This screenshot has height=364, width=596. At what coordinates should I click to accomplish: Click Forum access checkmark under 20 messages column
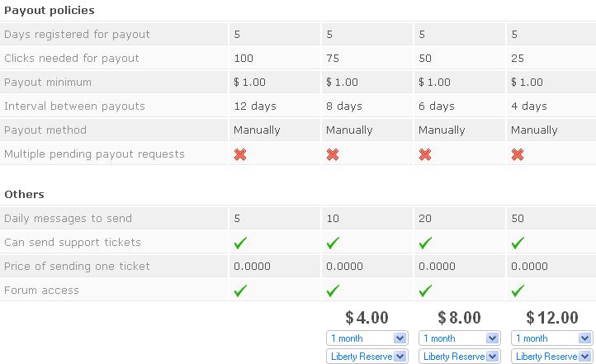click(x=425, y=291)
